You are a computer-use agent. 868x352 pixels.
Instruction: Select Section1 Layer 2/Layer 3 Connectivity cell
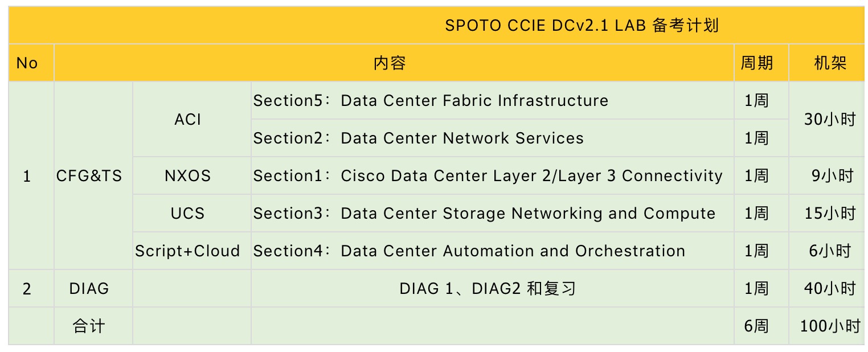coord(492,175)
